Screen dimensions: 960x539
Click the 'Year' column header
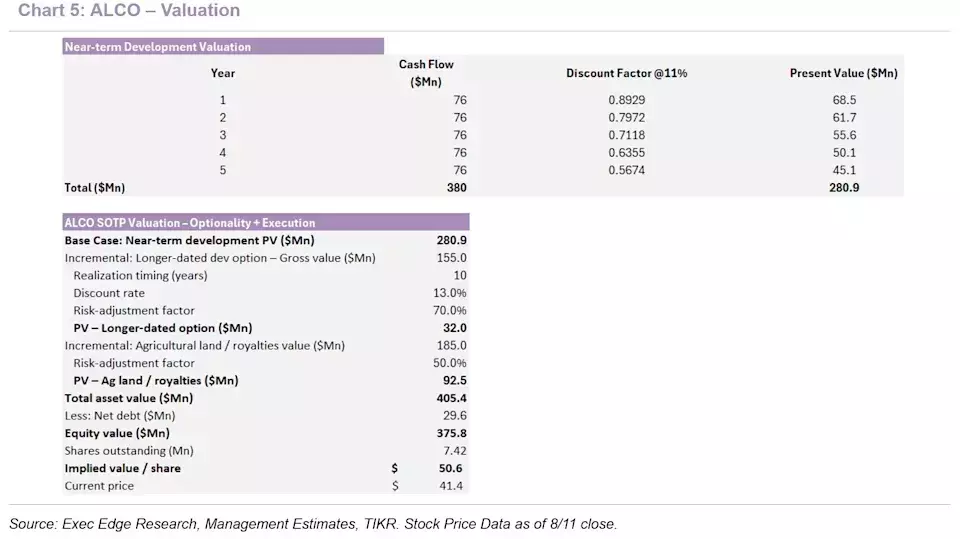tap(223, 73)
